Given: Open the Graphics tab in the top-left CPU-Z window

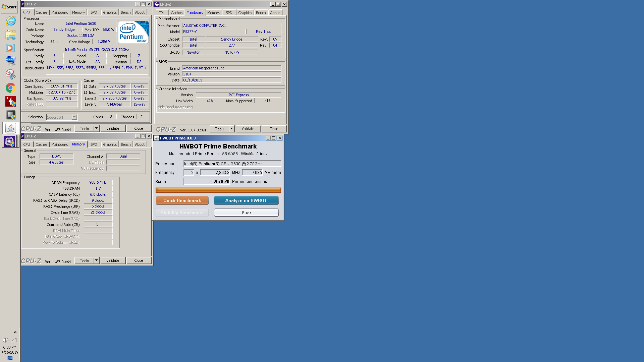Looking at the screenshot, I should (x=110, y=12).
